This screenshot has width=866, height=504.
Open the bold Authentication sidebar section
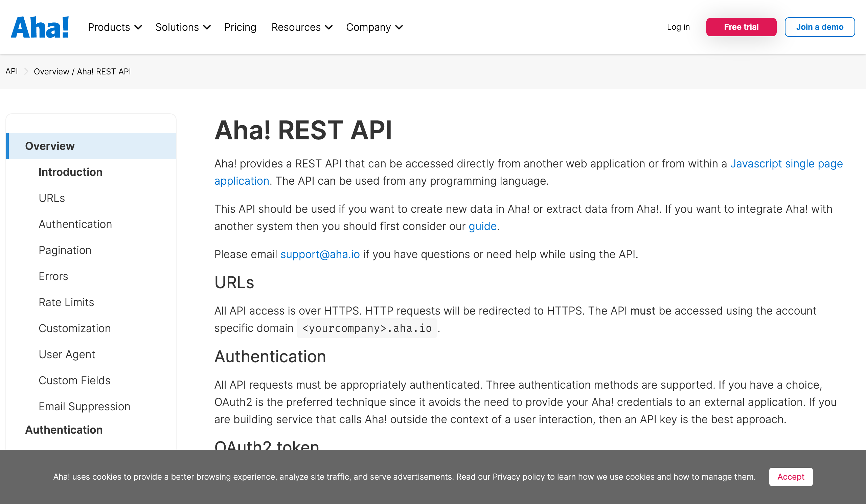coord(64,430)
